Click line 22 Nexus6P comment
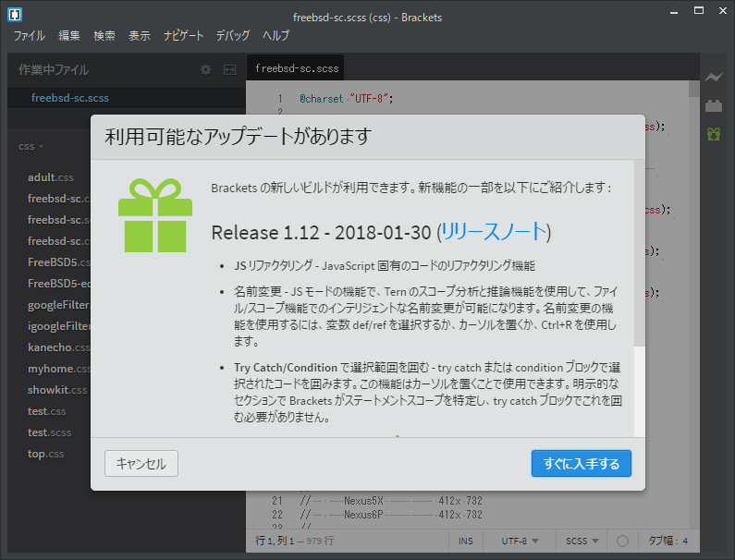 pos(391,515)
